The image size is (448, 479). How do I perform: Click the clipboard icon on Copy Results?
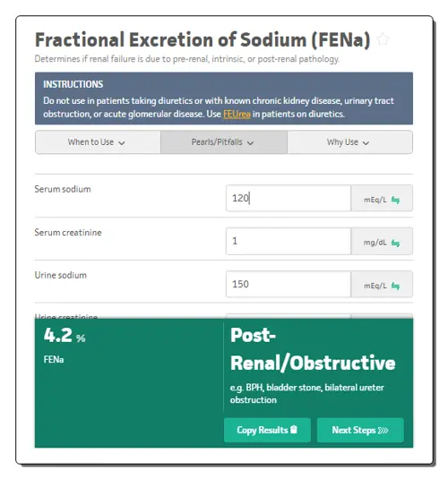(x=294, y=430)
